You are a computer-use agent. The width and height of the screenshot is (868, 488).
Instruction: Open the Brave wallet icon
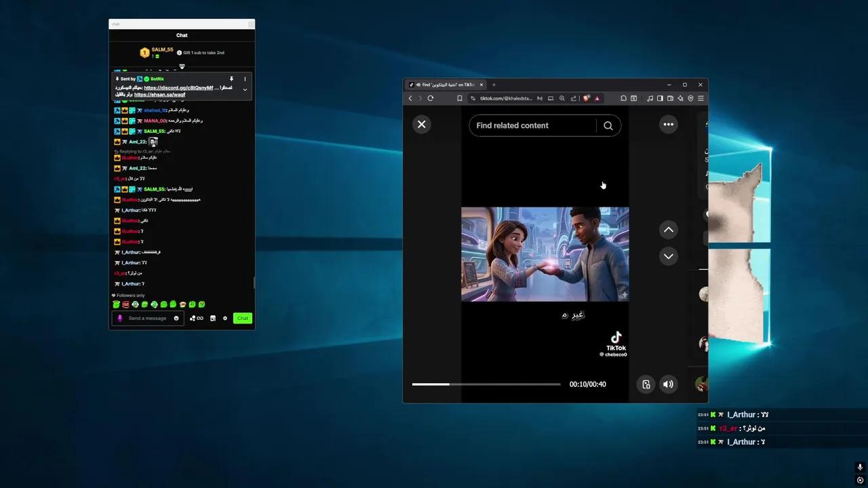pos(670,98)
